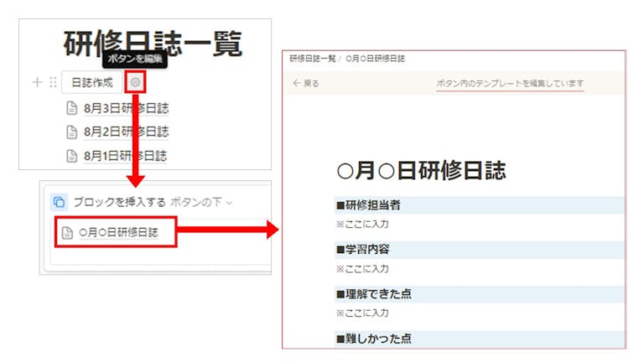This screenshot has width=644, height=362.
Task: Click the blue insert-block icon
Action: (60, 202)
